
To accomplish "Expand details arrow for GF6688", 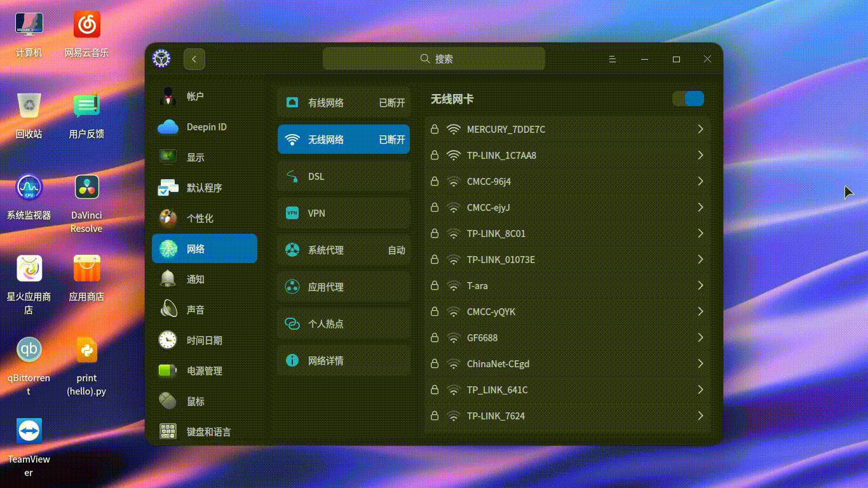I will (700, 338).
